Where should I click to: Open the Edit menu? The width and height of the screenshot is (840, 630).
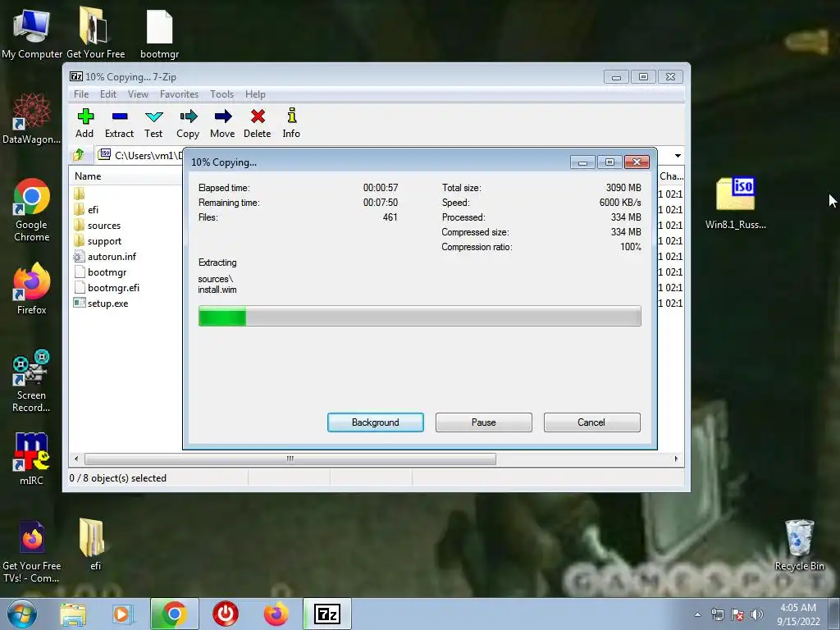(107, 94)
